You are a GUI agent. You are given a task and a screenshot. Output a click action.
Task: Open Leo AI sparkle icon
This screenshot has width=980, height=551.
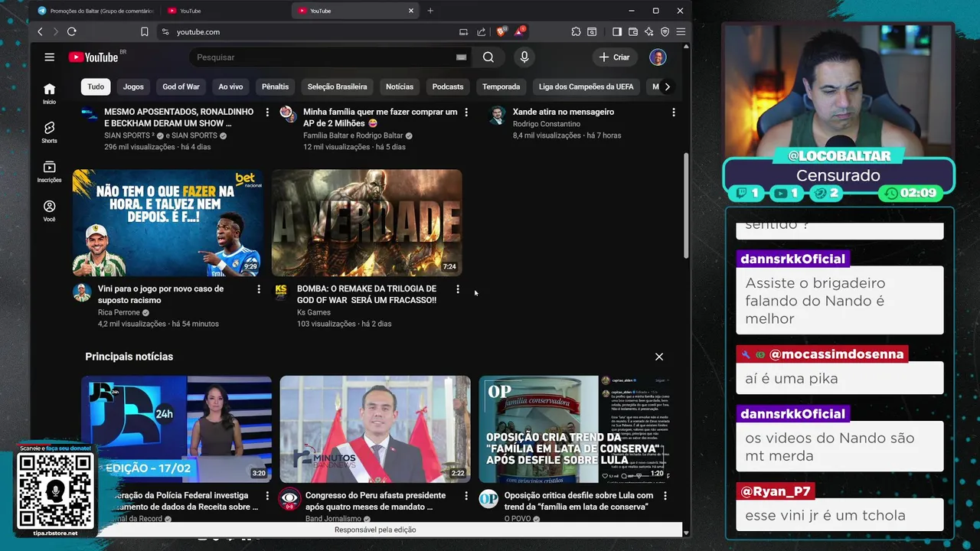pos(649,31)
